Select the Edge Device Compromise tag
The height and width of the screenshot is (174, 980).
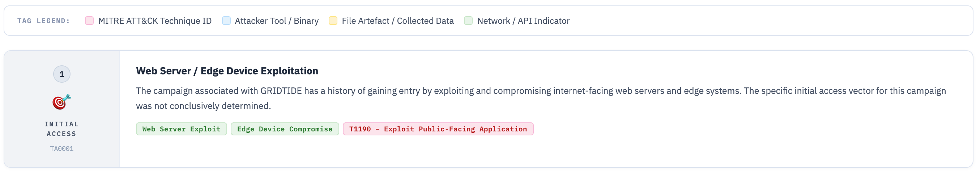pos(285,129)
